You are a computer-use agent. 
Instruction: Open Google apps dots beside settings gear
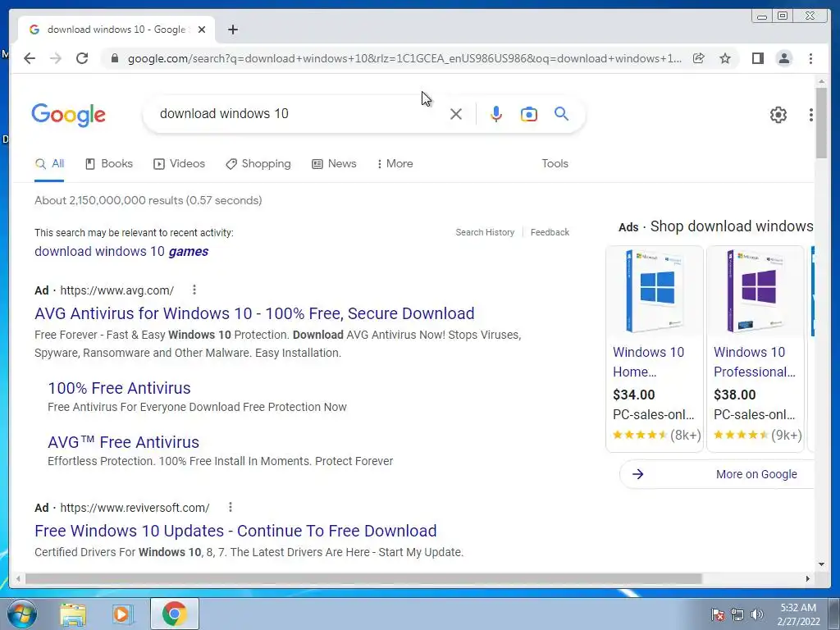[810, 114]
